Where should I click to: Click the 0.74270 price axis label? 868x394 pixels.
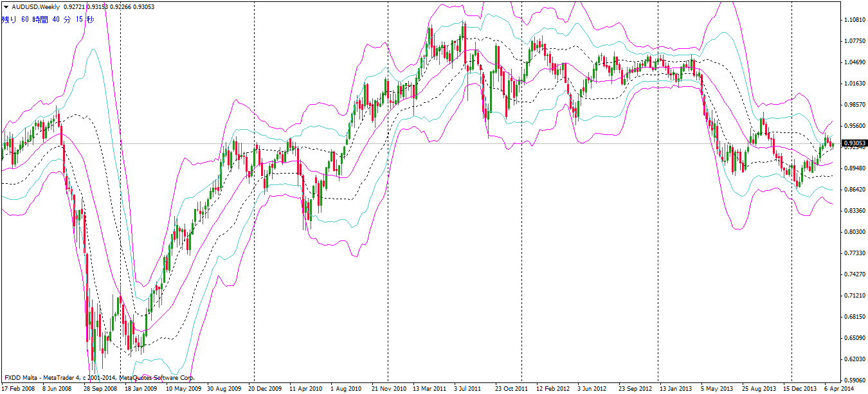(854, 274)
